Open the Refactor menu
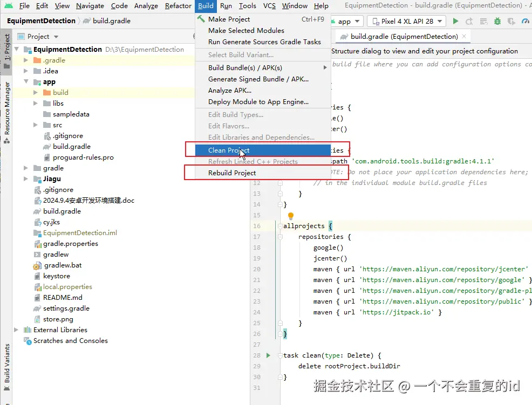 click(178, 6)
